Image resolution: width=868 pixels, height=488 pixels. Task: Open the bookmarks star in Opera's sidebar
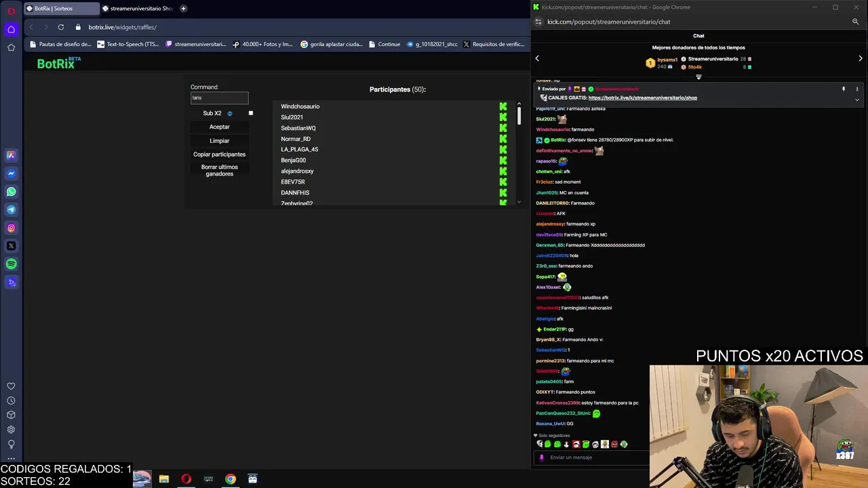pyautogui.click(x=11, y=47)
